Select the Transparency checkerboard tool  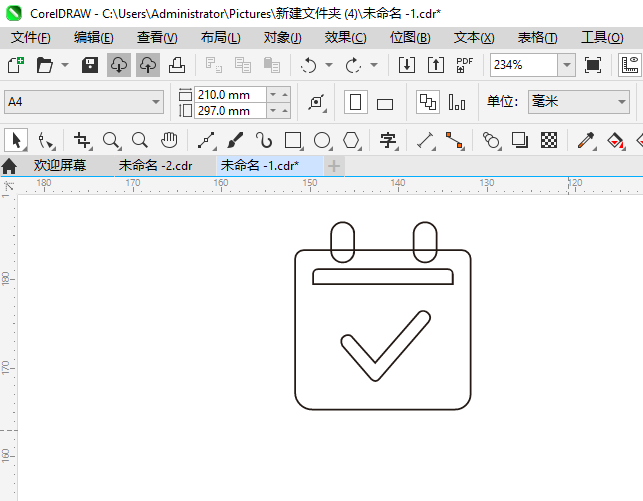click(549, 141)
